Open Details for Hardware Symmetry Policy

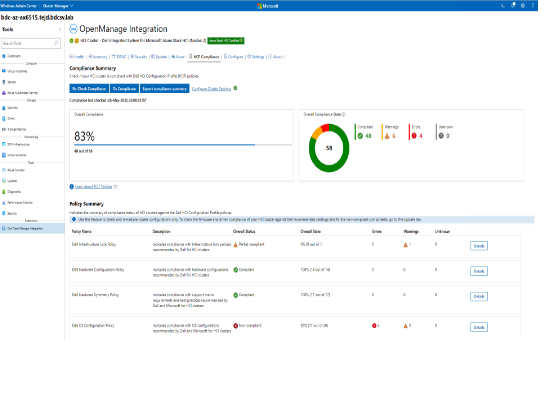click(x=479, y=296)
